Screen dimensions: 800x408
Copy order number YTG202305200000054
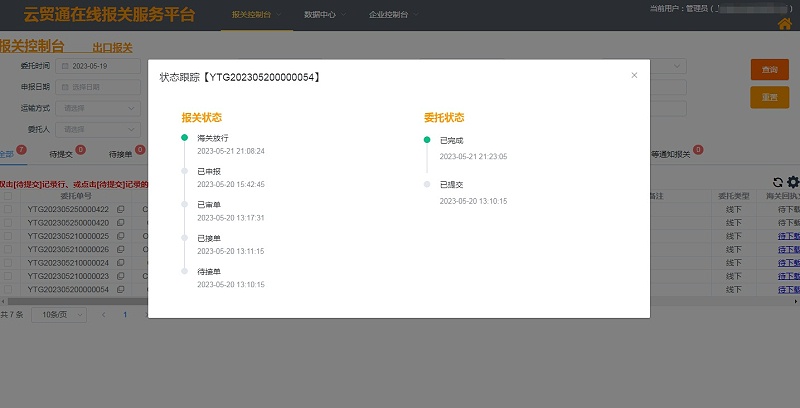120,289
